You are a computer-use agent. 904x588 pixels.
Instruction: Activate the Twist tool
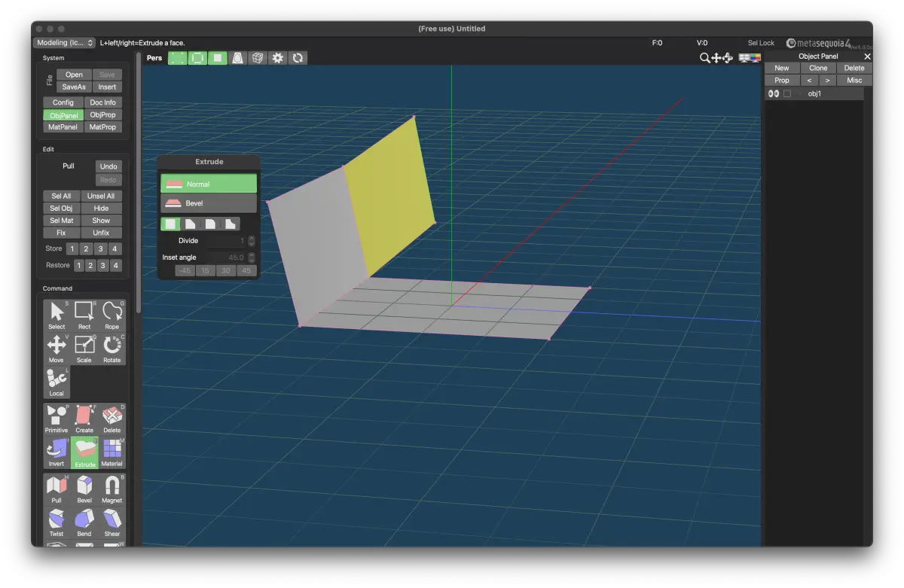click(x=56, y=522)
